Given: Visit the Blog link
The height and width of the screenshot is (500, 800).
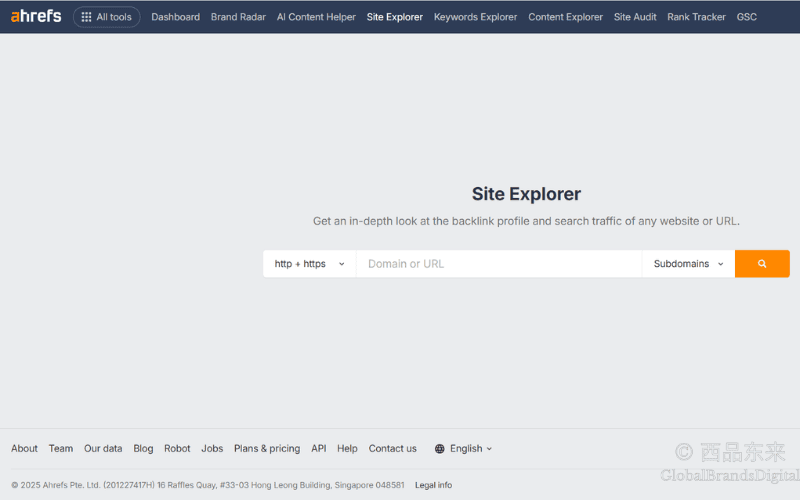Looking at the screenshot, I should click(143, 448).
